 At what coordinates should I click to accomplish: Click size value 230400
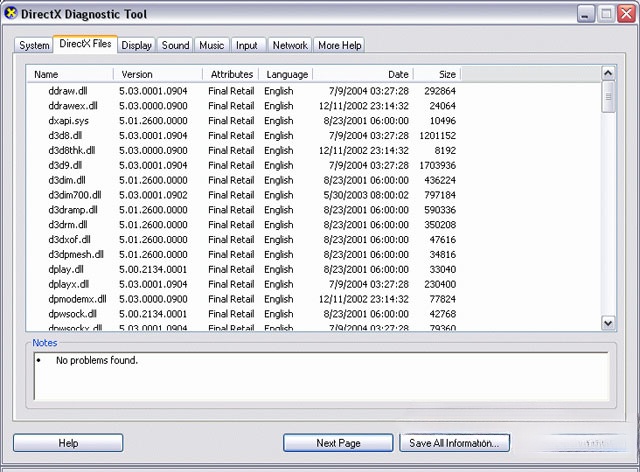(440, 284)
